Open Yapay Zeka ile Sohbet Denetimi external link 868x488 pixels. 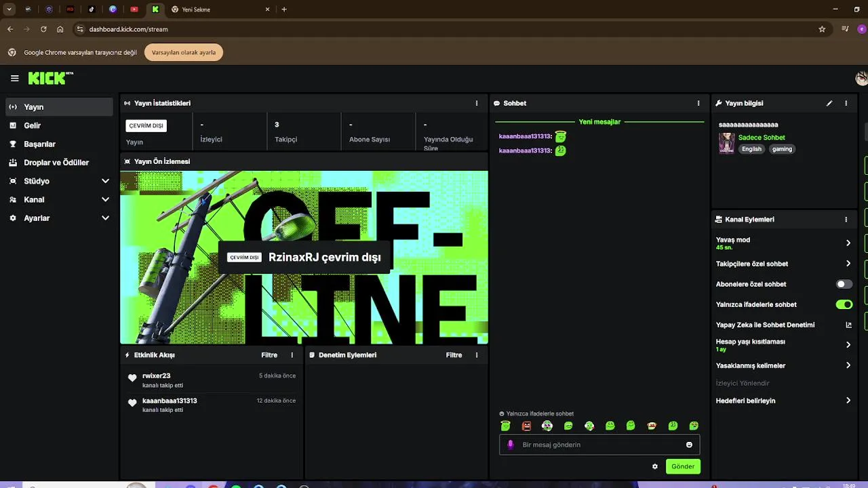pyautogui.click(x=848, y=325)
